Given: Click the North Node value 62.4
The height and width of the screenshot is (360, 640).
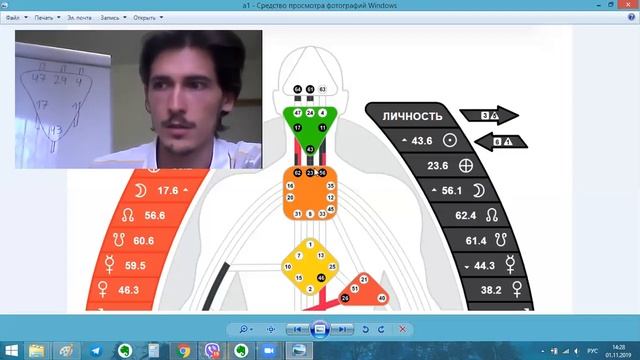Looking at the screenshot, I should [466, 216].
